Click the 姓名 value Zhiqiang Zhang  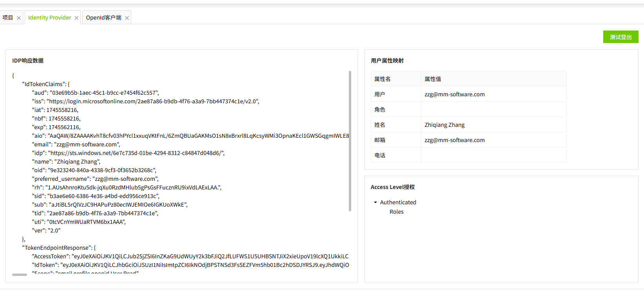point(444,125)
